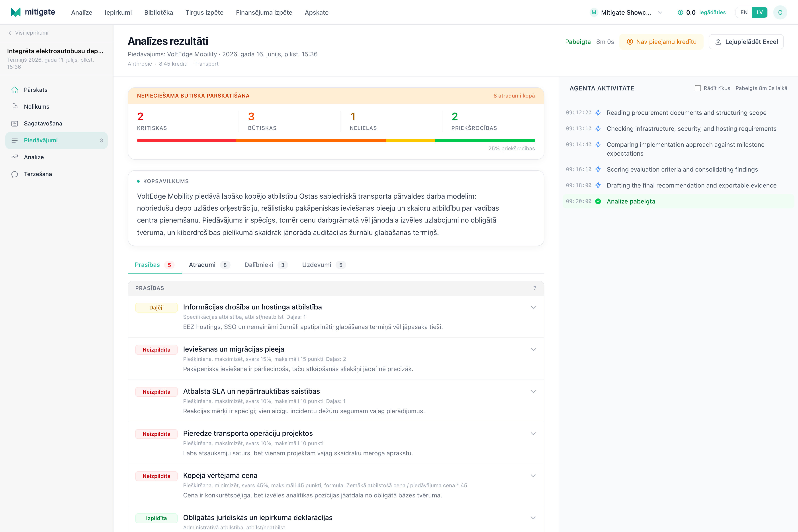Click the Neizpildīta badge for Kopējā vērtējamā cena
798x532 pixels.
pyautogui.click(x=156, y=476)
